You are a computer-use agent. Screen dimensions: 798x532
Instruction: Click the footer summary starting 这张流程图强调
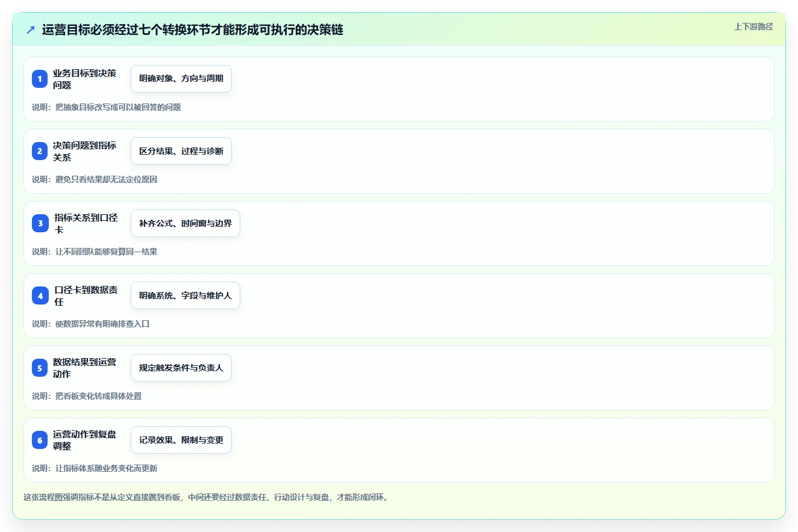[x=207, y=497]
